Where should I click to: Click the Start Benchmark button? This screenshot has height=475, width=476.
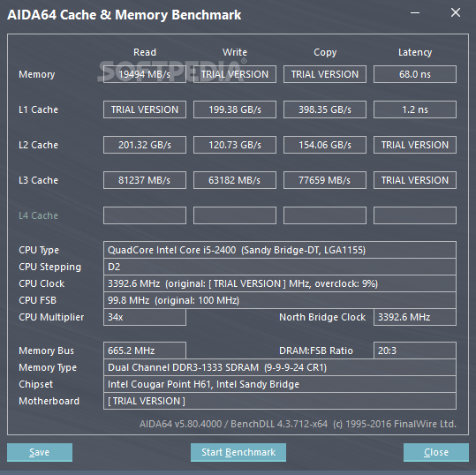click(x=238, y=452)
